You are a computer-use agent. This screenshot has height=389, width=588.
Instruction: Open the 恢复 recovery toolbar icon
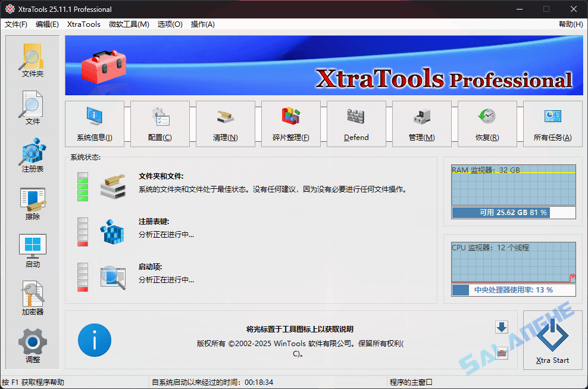pyautogui.click(x=486, y=123)
